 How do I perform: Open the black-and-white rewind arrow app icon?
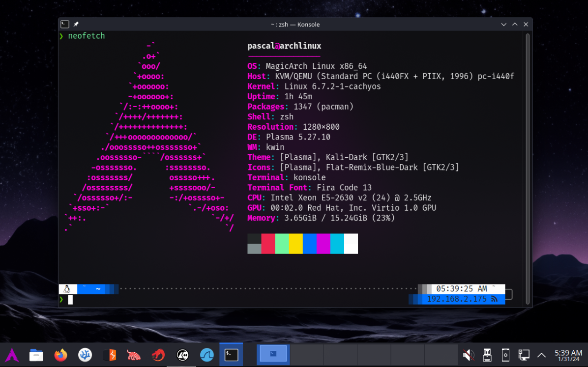182,355
